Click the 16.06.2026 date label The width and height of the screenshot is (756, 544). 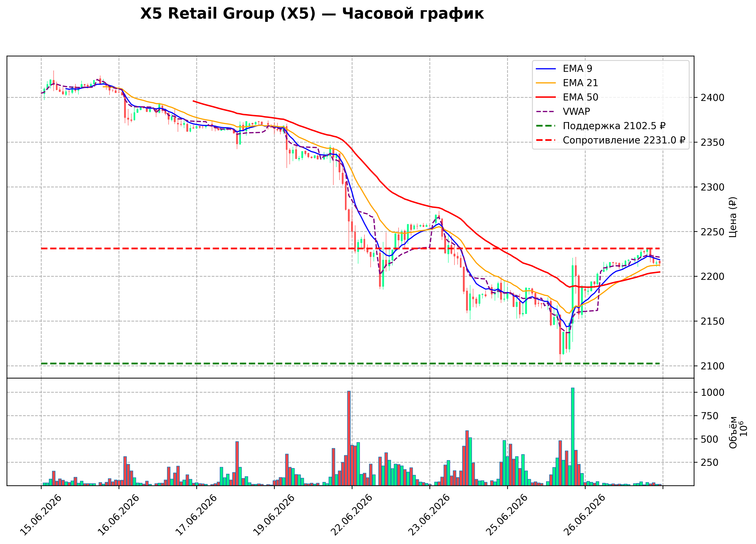click(x=118, y=515)
